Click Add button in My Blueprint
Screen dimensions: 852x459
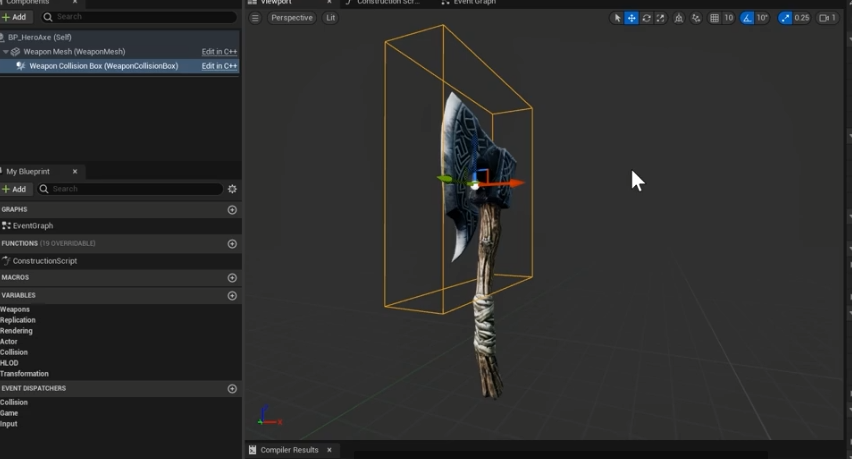(x=14, y=189)
